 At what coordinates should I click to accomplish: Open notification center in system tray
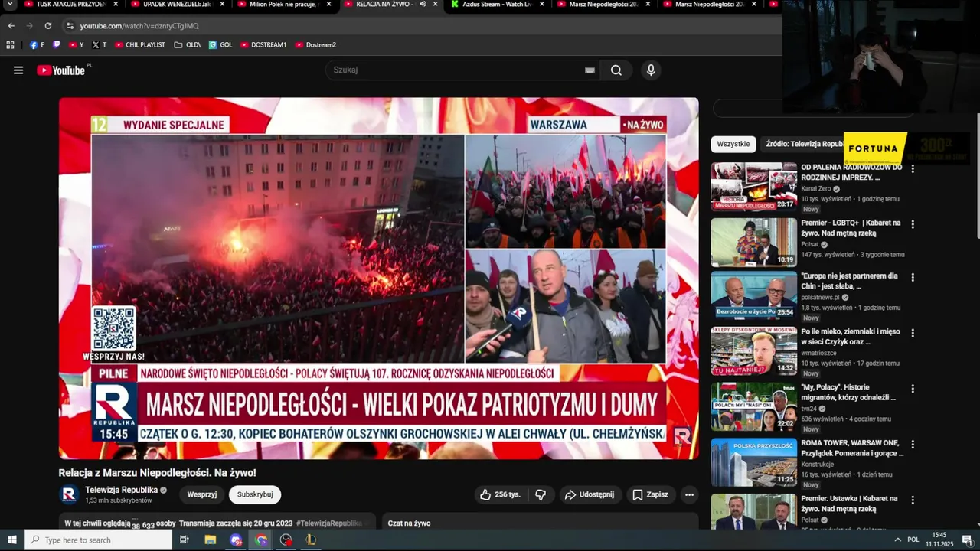[x=966, y=540]
